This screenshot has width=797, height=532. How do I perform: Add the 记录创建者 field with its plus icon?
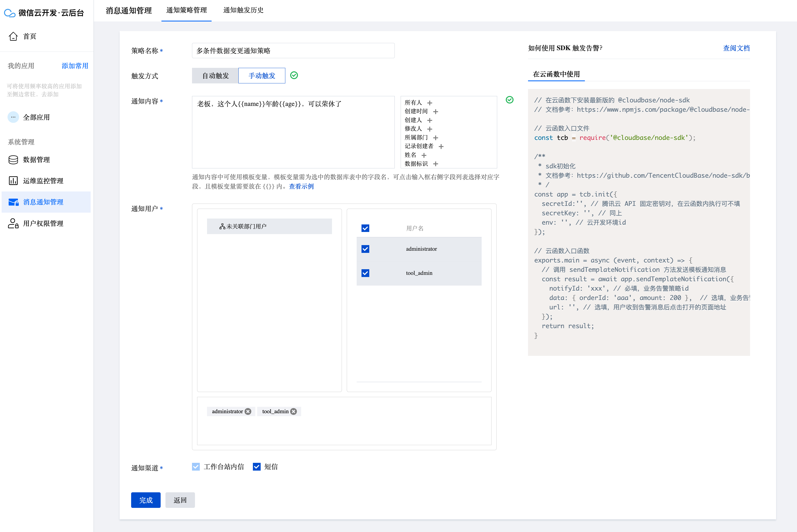coord(441,147)
